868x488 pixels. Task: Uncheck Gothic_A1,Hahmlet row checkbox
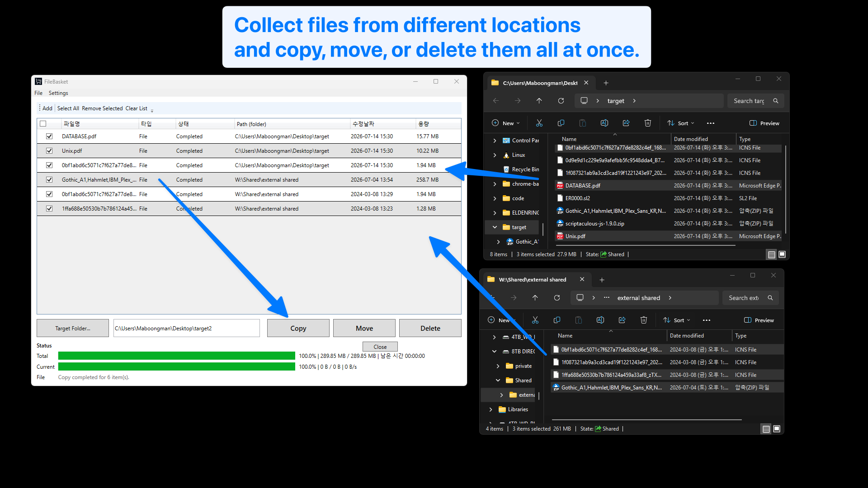49,180
